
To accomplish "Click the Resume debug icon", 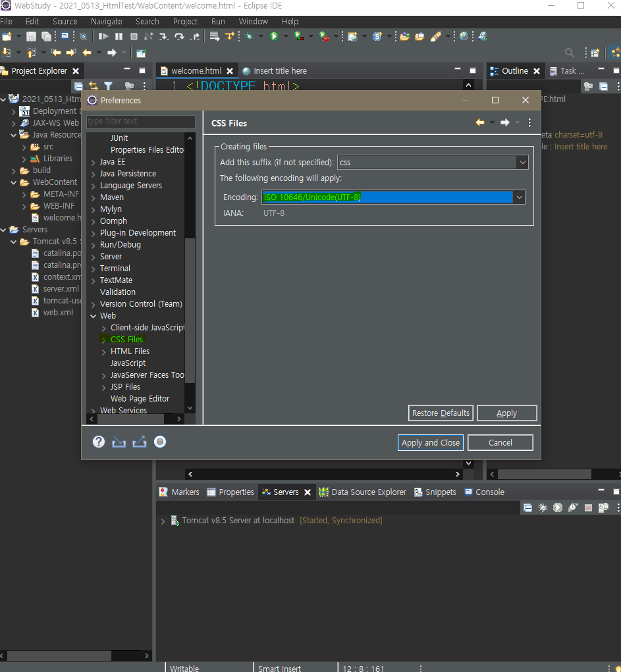I will point(103,36).
